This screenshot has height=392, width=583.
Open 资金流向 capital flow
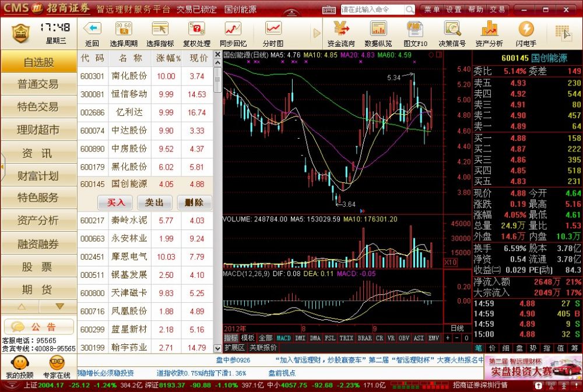[x=341, y=34]
